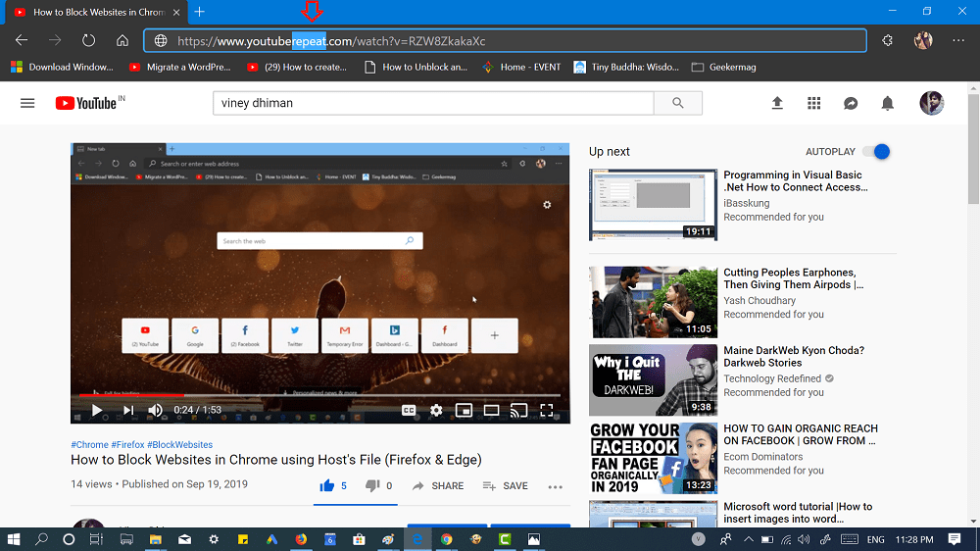This screenshot has height=551, width=980.
Task: Reload the current page
Action: [89, 40]
